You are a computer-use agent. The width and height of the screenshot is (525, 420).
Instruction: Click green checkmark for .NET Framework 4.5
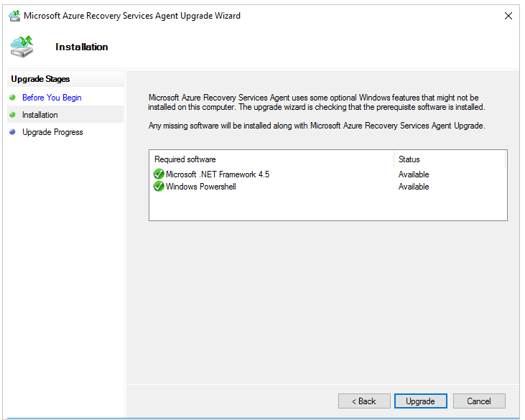159,174
